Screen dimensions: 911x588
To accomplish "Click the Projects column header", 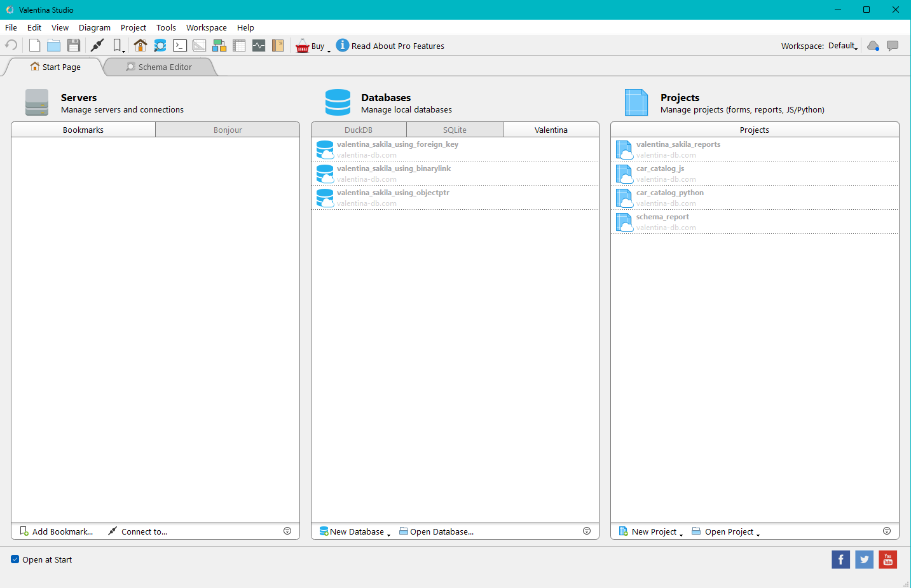I will (755, 130).
